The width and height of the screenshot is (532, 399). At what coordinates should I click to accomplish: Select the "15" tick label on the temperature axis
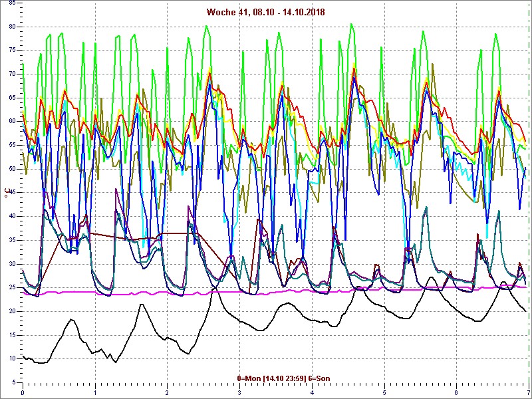click(x=12, y=335)
